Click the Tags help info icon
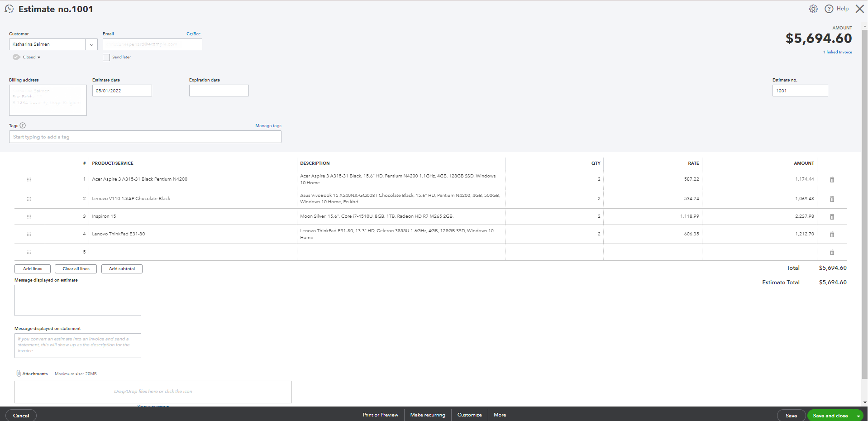This screenshot has height=421, width=868. [x=23, y=125]
